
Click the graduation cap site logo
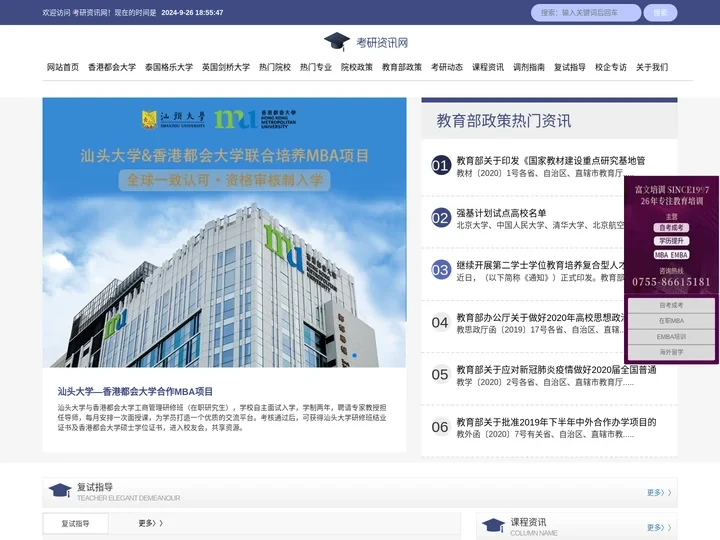[x=337, y=42]
